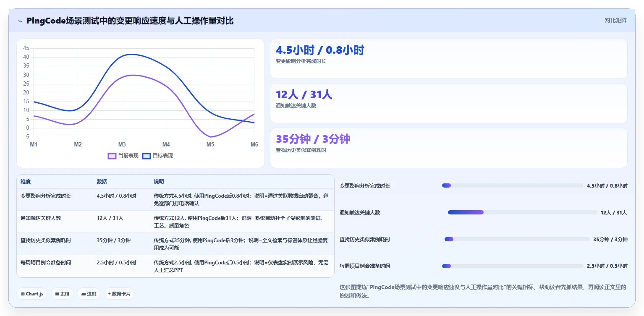Screen dimensions: 644x316
Task: Click the 数据 table column header
Action: (102, 182)
